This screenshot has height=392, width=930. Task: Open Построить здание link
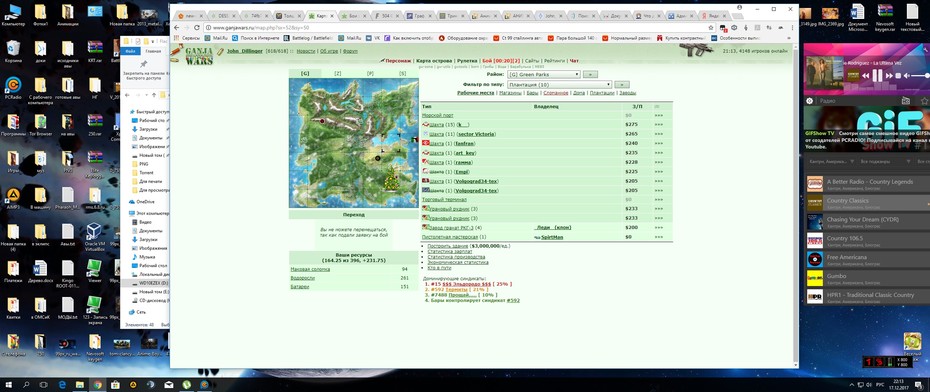447,246
